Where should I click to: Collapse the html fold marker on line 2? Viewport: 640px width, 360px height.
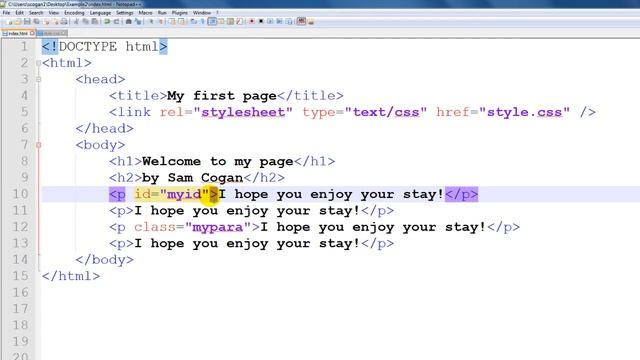(x=38, y=63)
